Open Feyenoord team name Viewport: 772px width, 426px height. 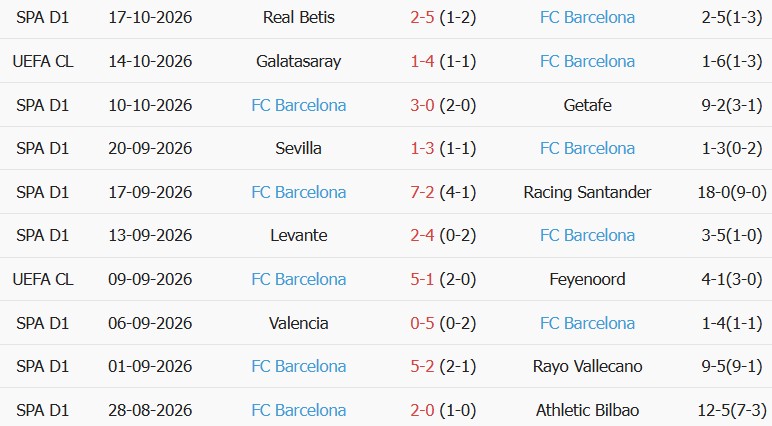587,279
